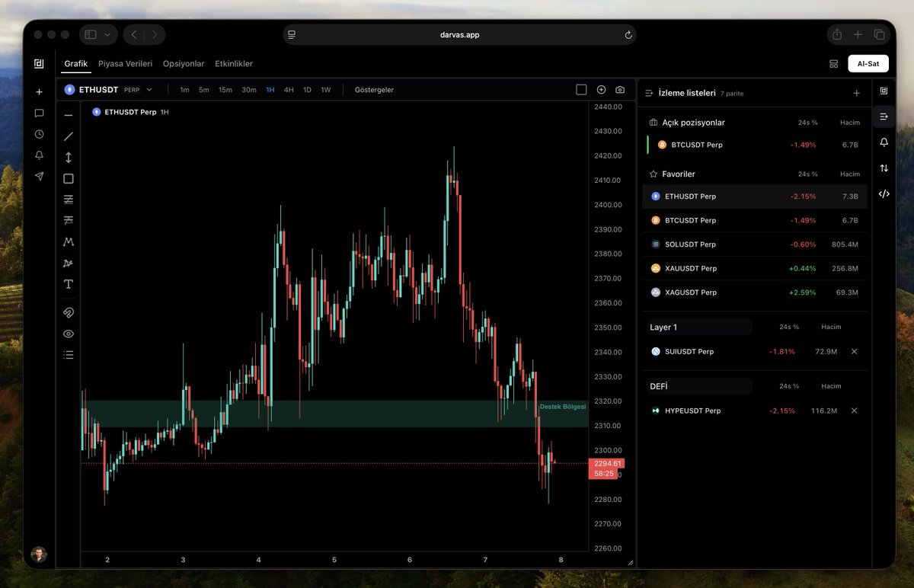Click the up-down arrows icon in right sidebar
Image resolution: width=914 pixels, height=588 pixels.
(x=884, y=168)
